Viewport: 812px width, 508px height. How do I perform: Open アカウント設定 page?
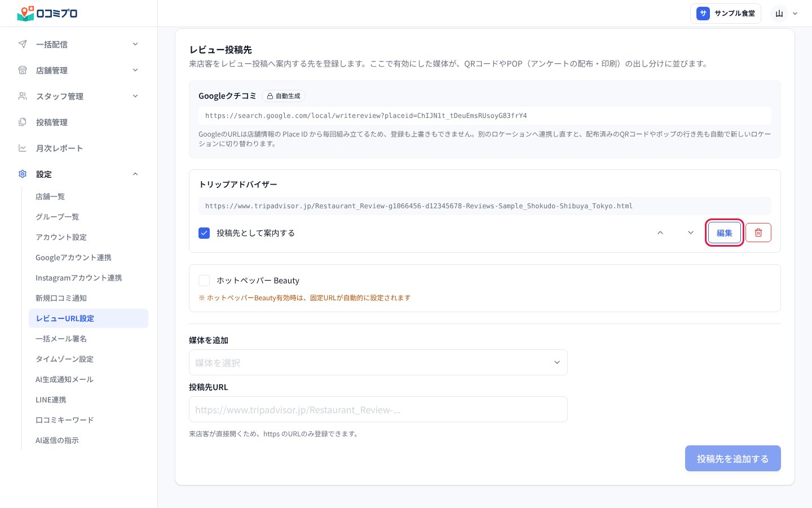89,237
